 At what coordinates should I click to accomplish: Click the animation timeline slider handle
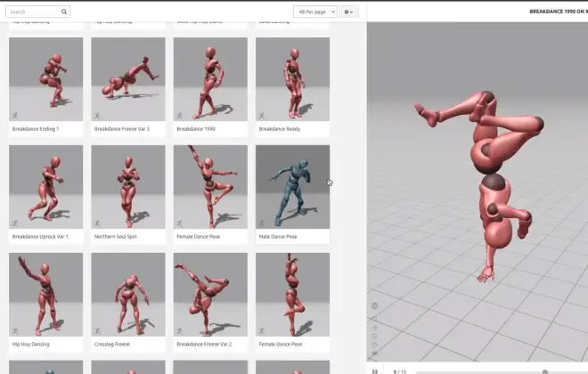coord(545,371)
